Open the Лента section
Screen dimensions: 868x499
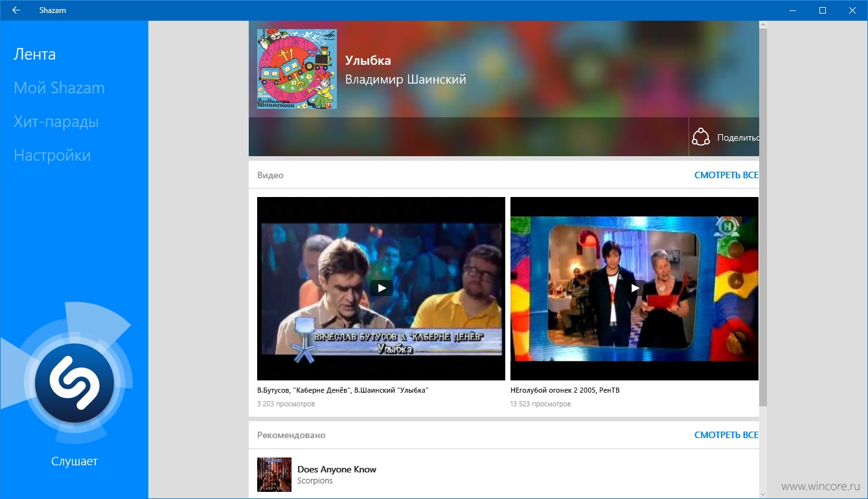(x=34, y=54)
